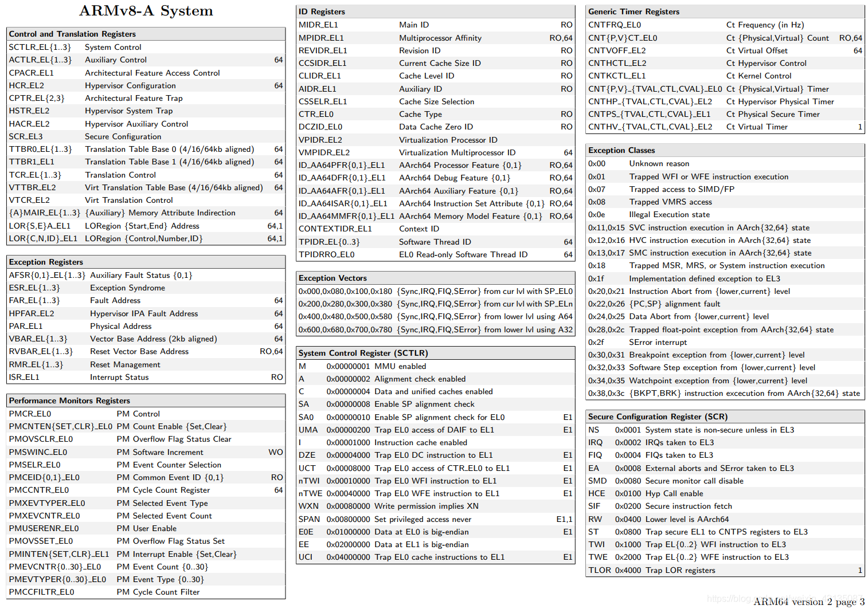Select VTTBR_EL2 register name
Screen dimensions: 868x609
point(32,187)
